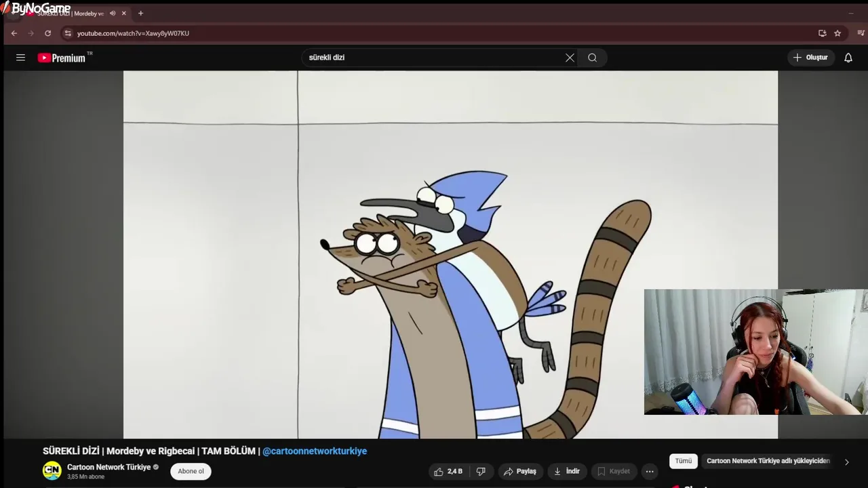Click the install app icon in address bar
Screen dimensions: 868x488
pos(822,33)
